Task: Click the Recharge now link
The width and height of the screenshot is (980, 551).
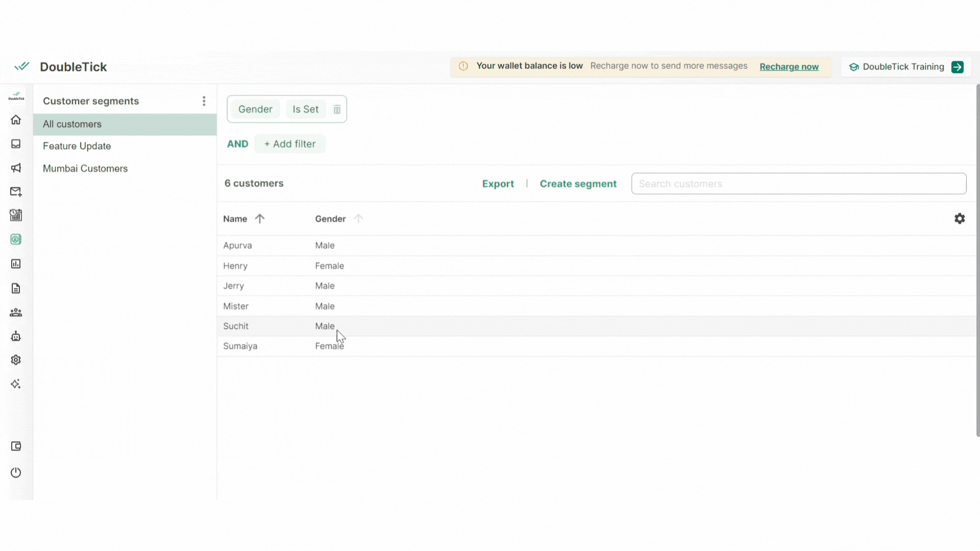Action: (x=789, y=67)
